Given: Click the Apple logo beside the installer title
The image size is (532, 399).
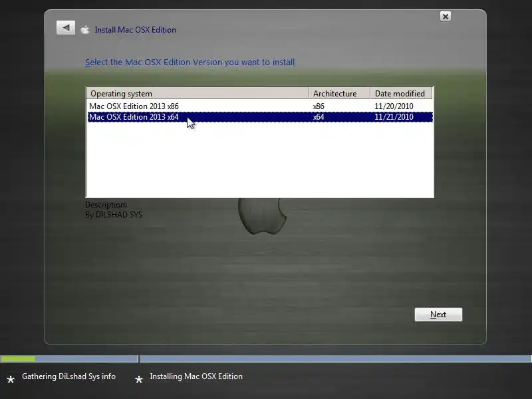Looking at the screenshot, I should (x=85, y=30).
